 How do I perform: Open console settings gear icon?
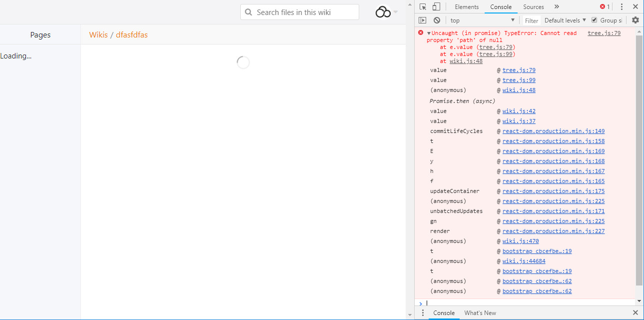pyautogui.click(x=636, y=20)
